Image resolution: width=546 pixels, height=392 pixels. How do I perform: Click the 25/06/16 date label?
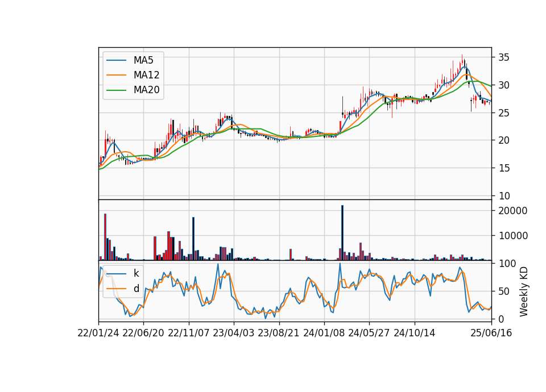click(491, 333)
